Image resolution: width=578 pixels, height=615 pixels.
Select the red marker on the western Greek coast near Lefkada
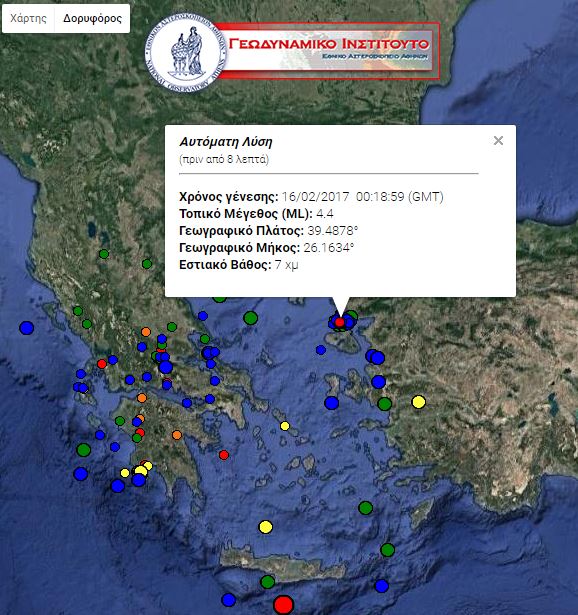[102, 364]
